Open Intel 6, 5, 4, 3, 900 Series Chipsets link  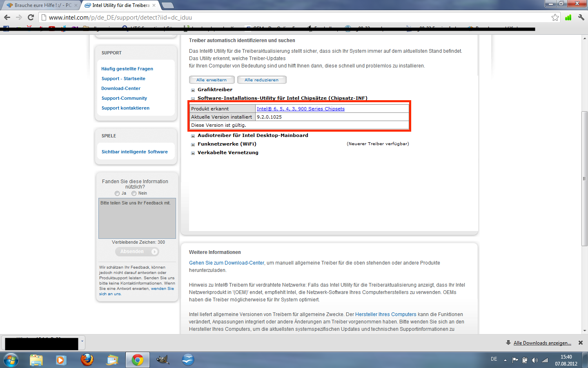[301, 109]
